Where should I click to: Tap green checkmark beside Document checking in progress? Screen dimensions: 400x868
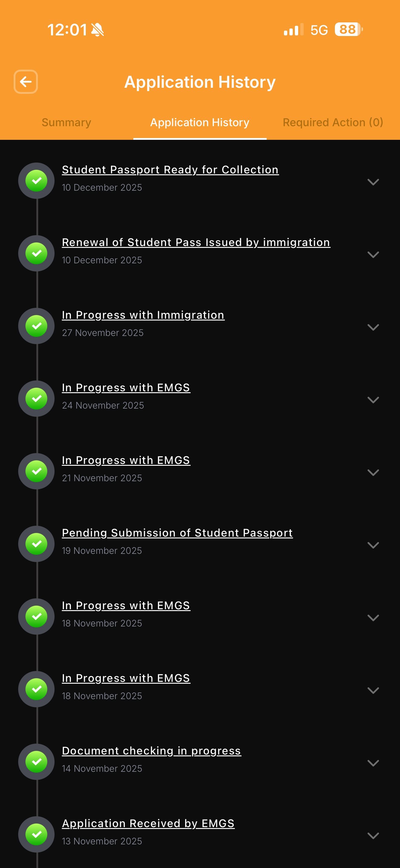click(x=36, y=762)
